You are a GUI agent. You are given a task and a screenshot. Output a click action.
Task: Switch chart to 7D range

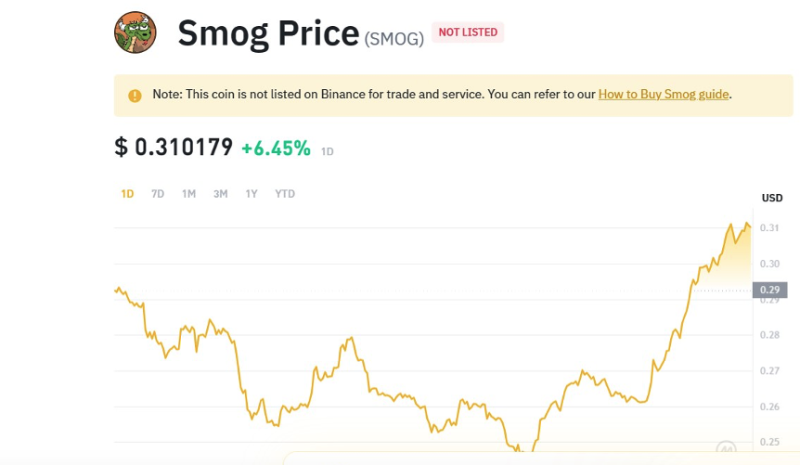coord(157,194)
